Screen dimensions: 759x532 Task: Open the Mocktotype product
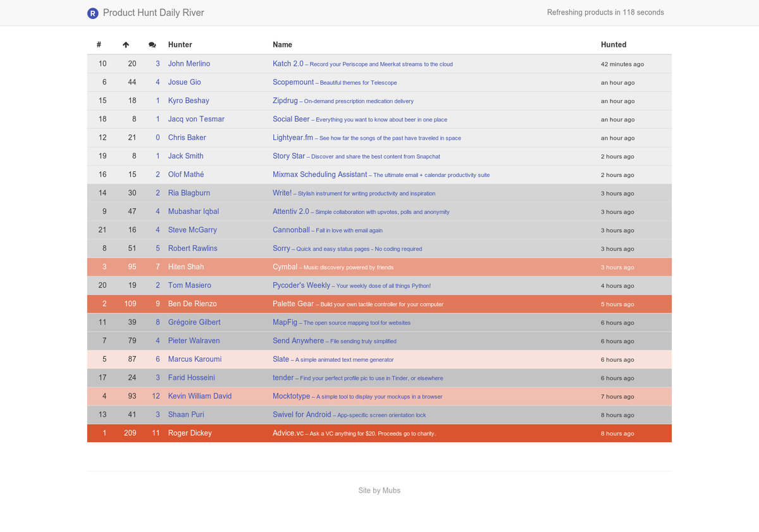[x=292, y=396]
